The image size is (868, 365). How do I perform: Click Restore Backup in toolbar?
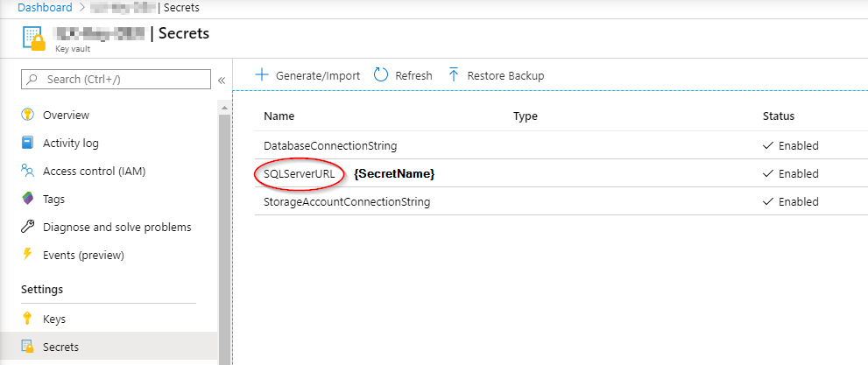pos(496,75)
